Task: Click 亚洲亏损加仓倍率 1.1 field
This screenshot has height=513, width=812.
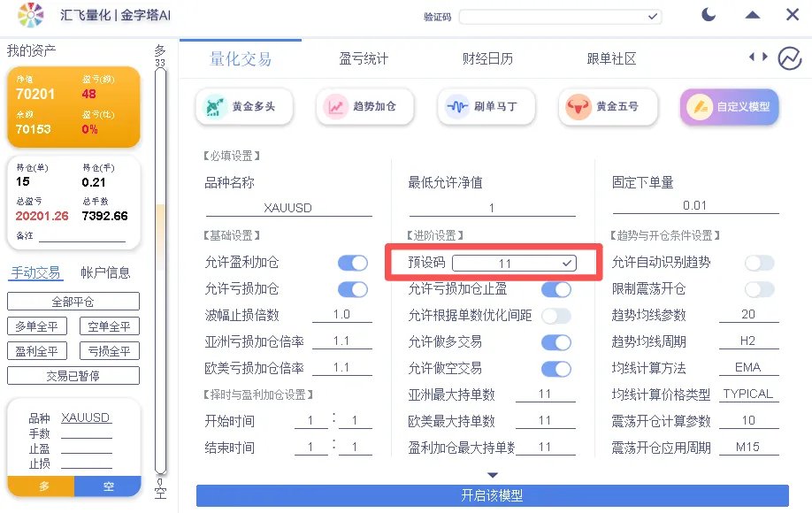Action: coord(342,341)
